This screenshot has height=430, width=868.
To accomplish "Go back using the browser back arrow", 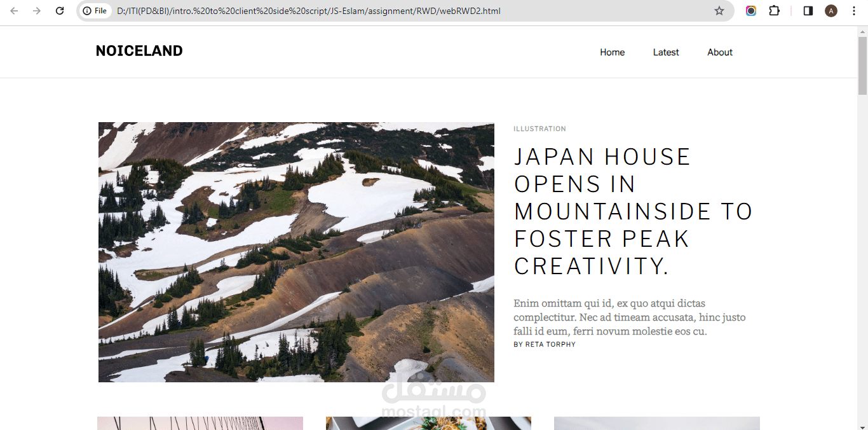I will click(x=14, y=11).
